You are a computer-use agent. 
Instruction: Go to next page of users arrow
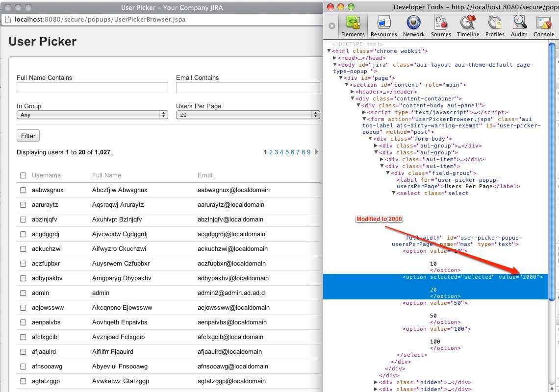[316, 152]
